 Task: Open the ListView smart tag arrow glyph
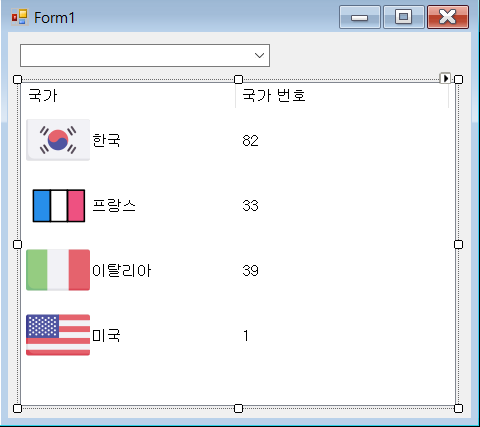pyautogui.click(x=445, y=79)
